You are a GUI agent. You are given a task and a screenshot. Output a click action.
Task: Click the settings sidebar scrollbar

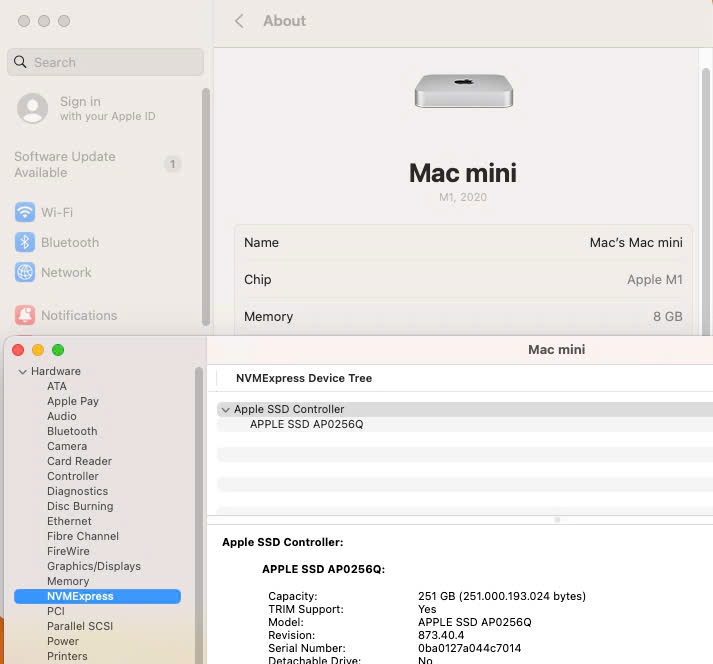coord(206,200)
